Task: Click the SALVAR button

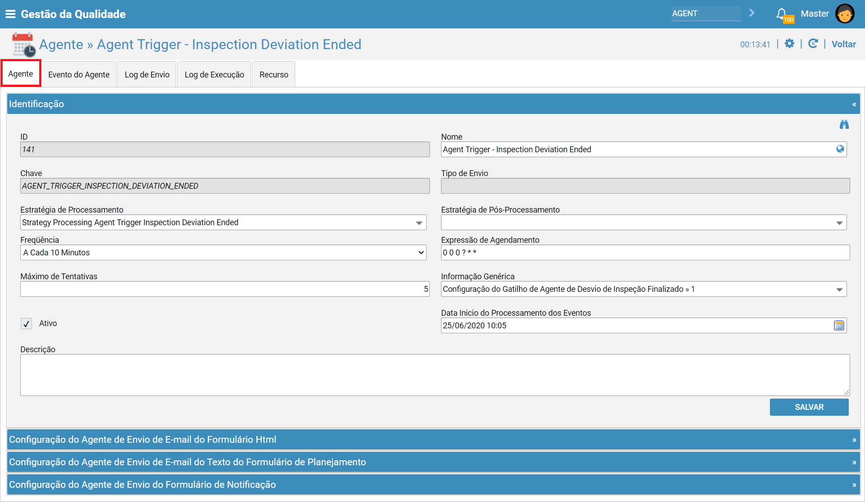Action: pyautogui.click(x=809, y=407)
